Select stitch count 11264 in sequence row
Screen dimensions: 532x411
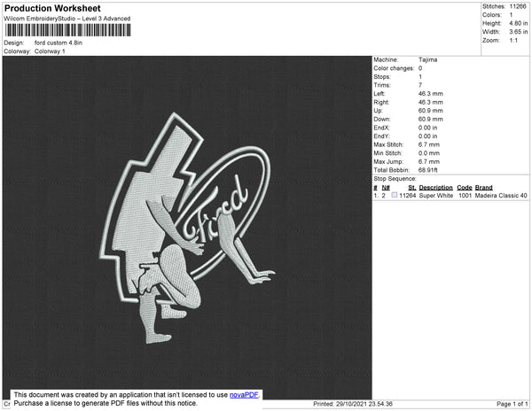pyautogui.click(x=408, y=196)
